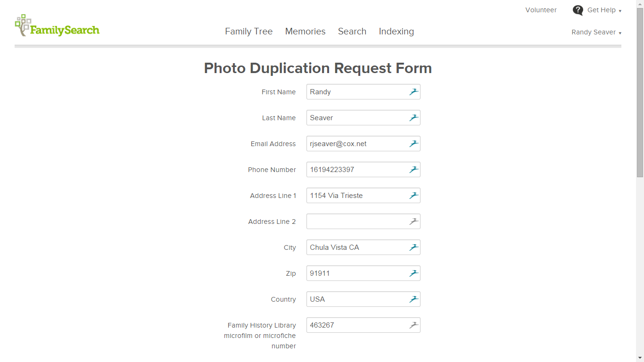The image size is (644, 362).
Task: Click autofill icon in microfilm number field
Action: click(414, 325)
